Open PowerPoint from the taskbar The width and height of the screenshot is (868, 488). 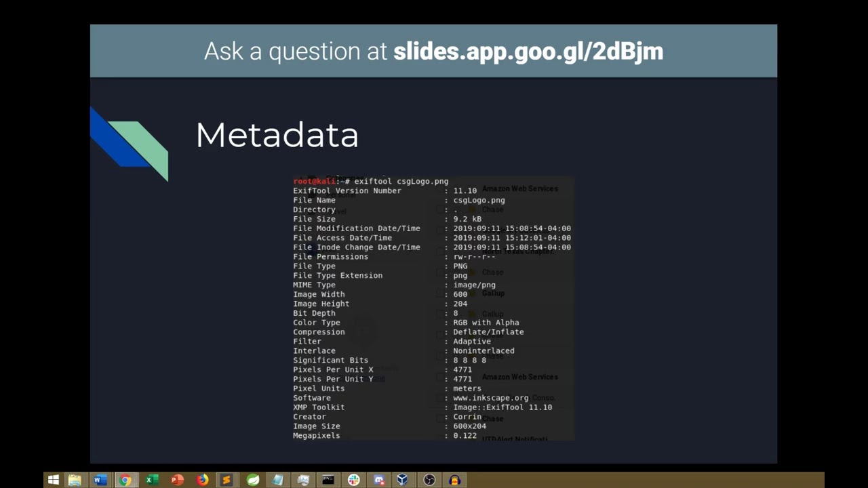(177, 480)
